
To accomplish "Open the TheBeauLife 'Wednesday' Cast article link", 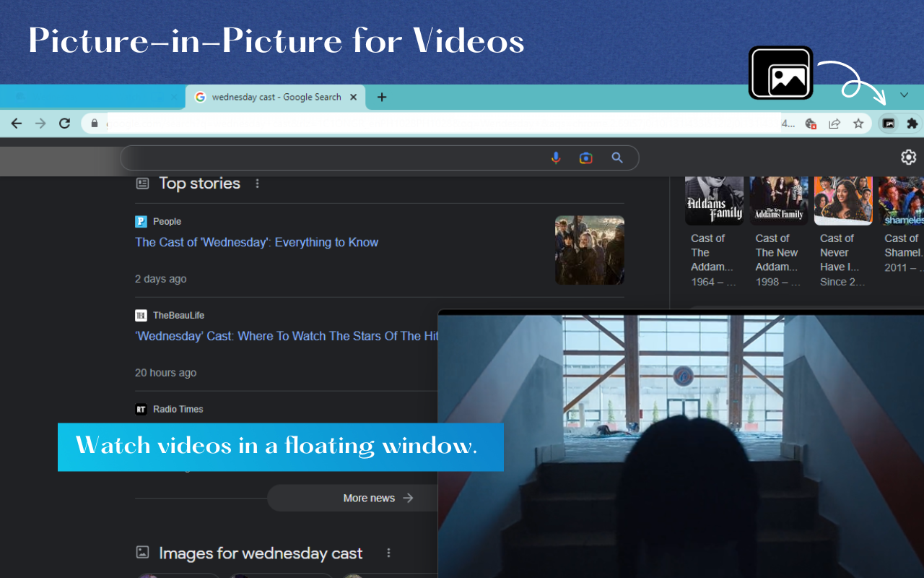I will (287, 336).
